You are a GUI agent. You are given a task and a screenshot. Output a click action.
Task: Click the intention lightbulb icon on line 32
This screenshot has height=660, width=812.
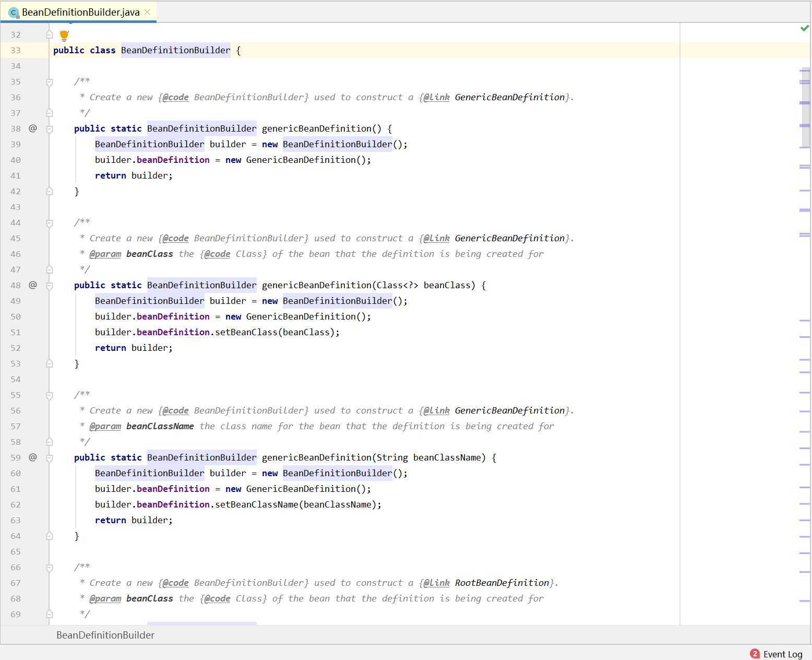(64, 36)
